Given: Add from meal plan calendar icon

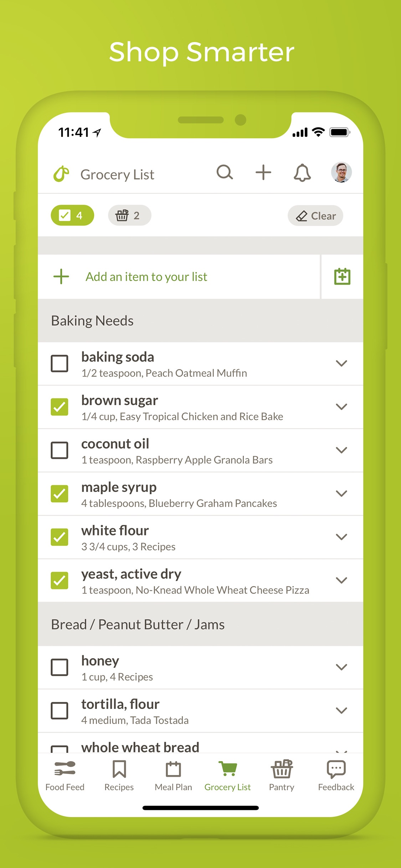Looking at the screenshot, I should 342,277.
